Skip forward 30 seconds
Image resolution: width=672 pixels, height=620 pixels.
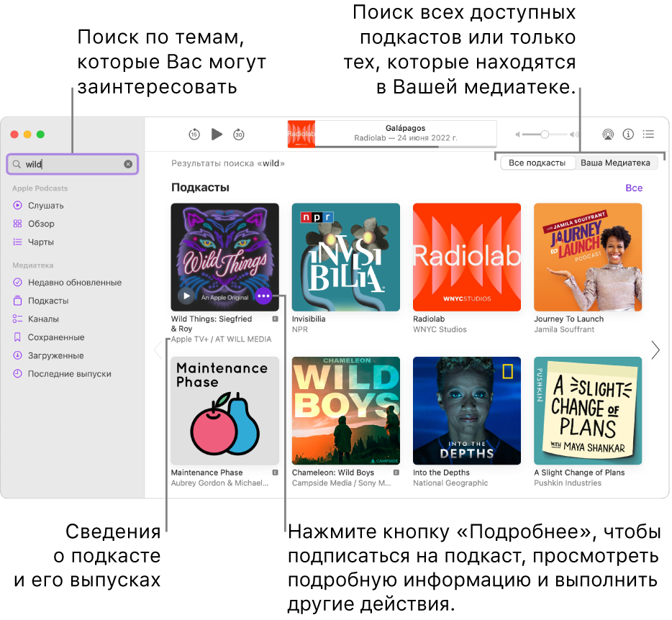239,135
